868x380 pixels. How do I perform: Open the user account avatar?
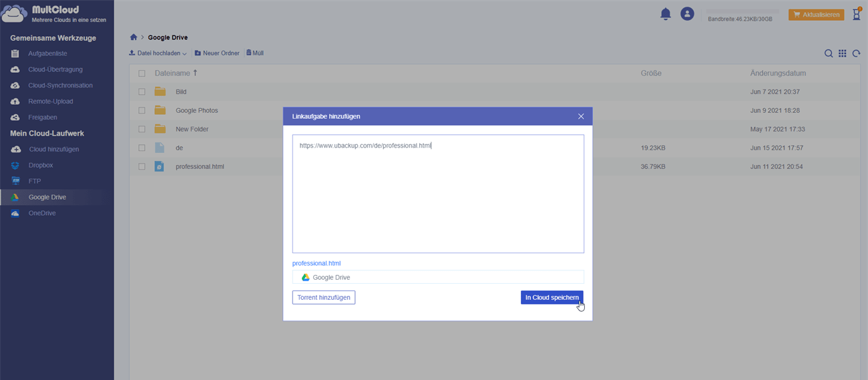coord(687,14)
